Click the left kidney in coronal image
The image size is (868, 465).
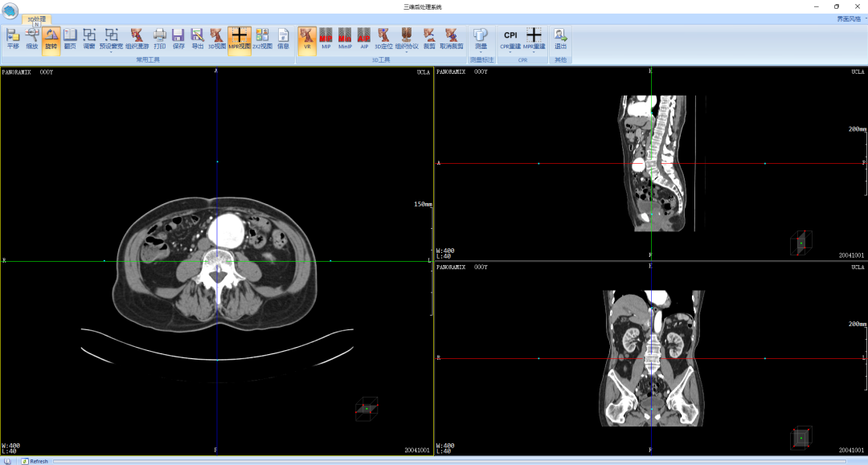674,343
